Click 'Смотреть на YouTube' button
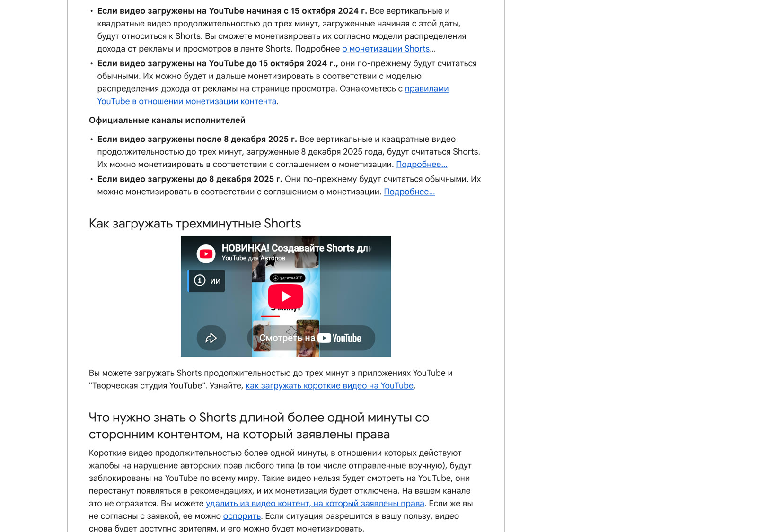This screenshot has height=532, width=757. [x=311, y=338]
